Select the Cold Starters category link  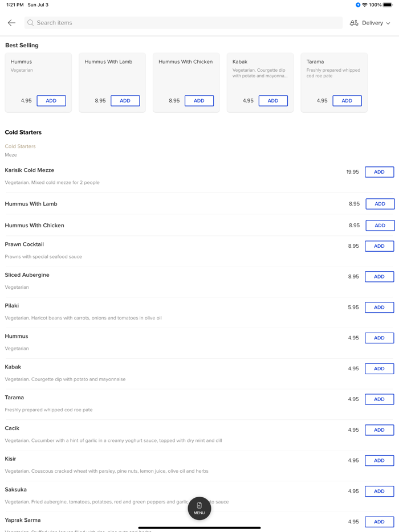(x=20, y=146)
